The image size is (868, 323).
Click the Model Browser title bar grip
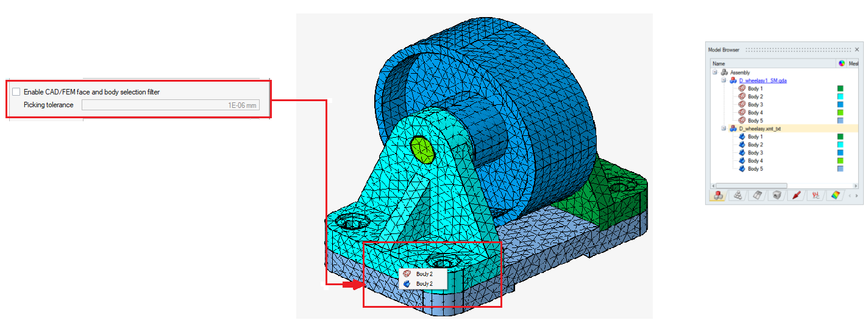(798, 49)
